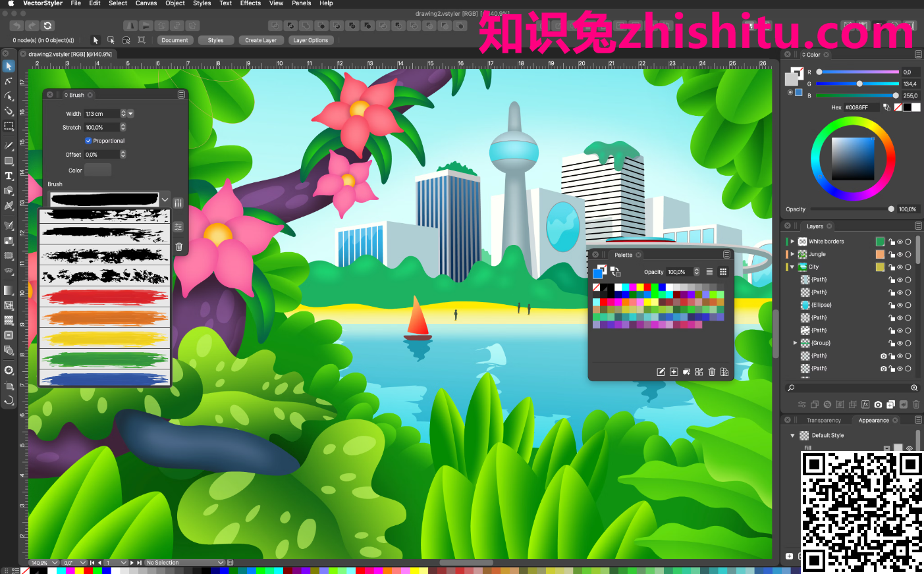Image resolution: width=924 pixels, height=574 pixels.
Task: Switch to the Transparency tab
Action: (x=823, y=420)
